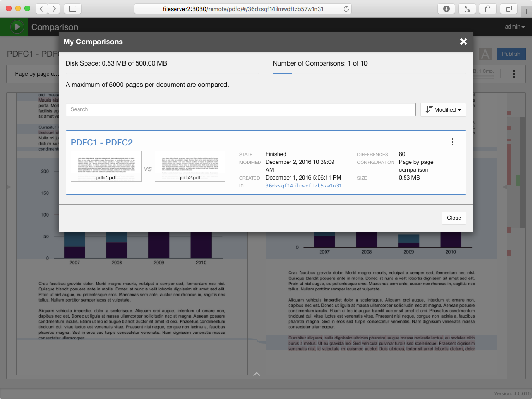Click the Comparison app logo icon
Image resolution: width=532 pixels, height=399 pixels.
coord(17,27)
